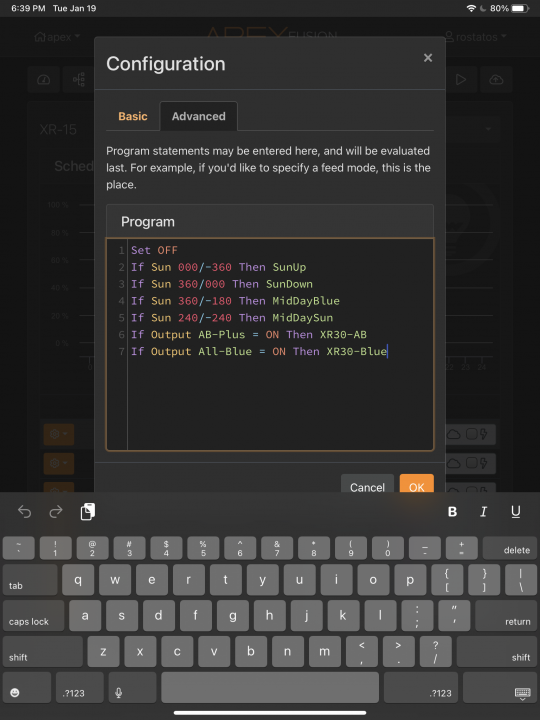Screen dimensions: 540x720
Task: Click empty area of program editor
Action: click(280, 404)
